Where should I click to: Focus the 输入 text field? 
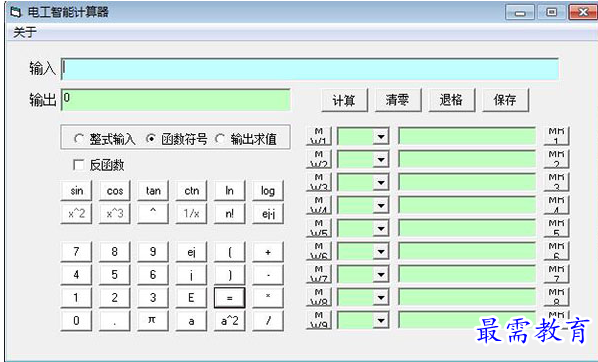pyautogui.click(x=310, y=69)
